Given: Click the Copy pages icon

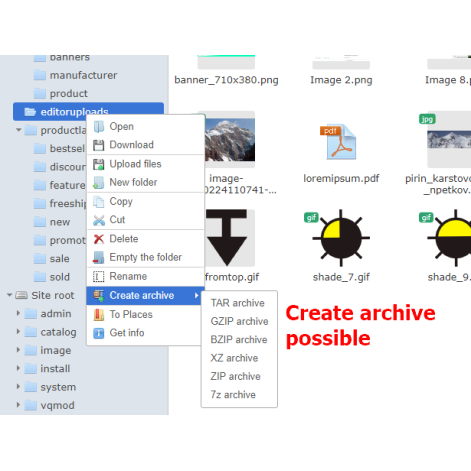Looking at the screenshot, I should point(99,201).
